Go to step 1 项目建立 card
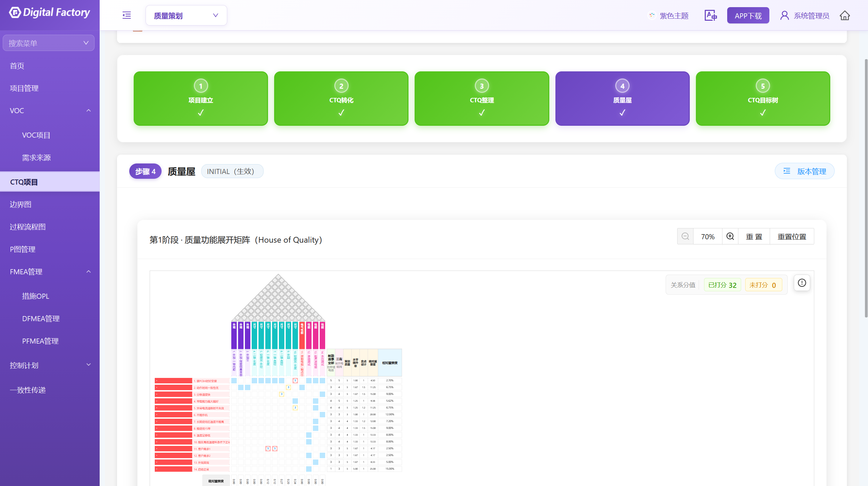This screenshot has height=486, width=868. point(201,98)
